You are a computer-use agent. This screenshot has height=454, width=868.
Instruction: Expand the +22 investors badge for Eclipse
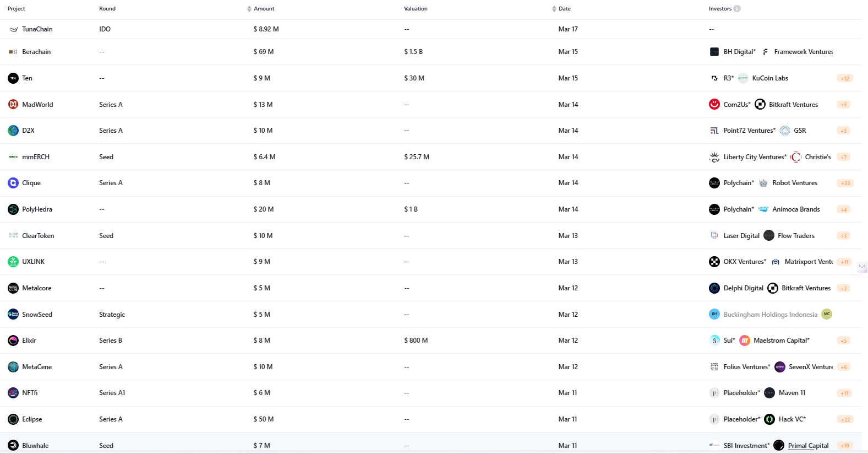[x=845, y=420]
